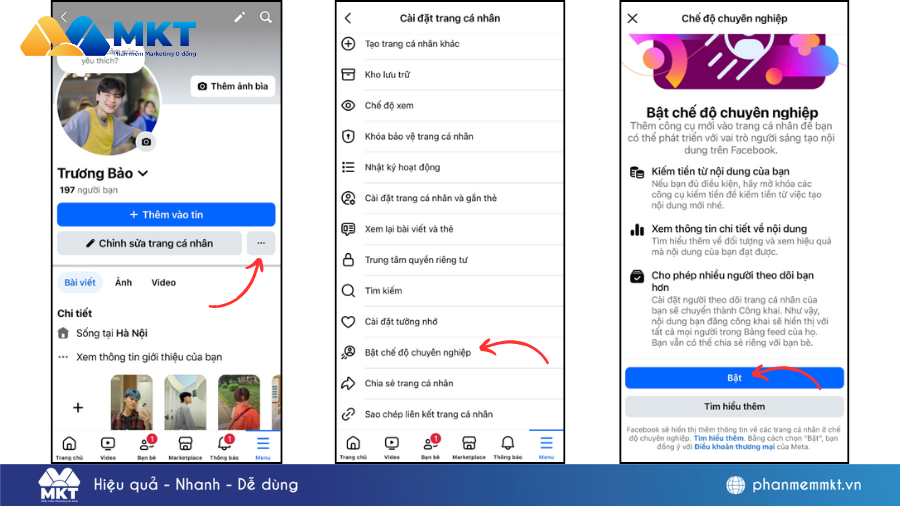Open the blue-sky story thumbnail

point(185,402)
